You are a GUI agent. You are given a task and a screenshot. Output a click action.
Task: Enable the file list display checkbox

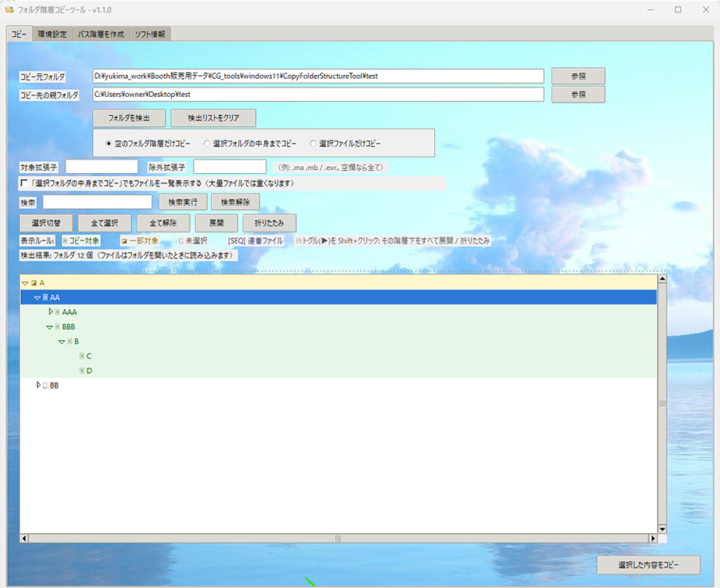click(24, 183)
